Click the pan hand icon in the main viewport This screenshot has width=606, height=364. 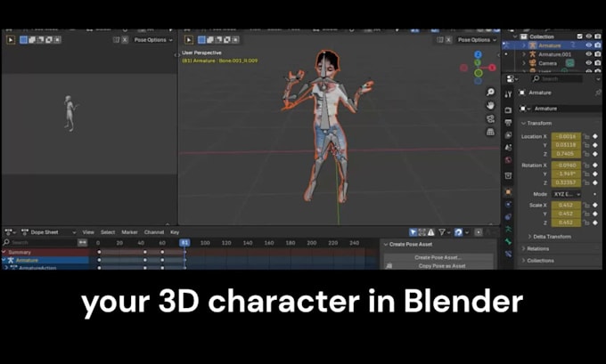click(x=490, y=105)
